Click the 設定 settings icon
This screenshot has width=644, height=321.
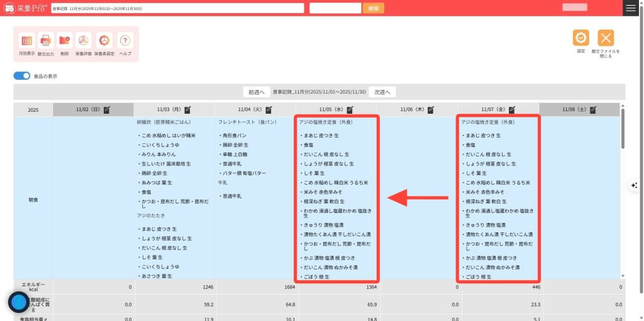[580, 38]
